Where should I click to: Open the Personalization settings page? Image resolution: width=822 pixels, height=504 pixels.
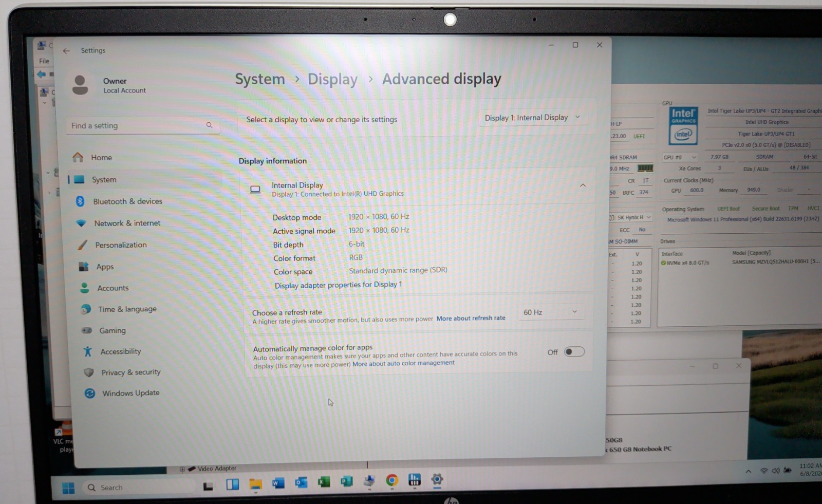click(121, 245)
